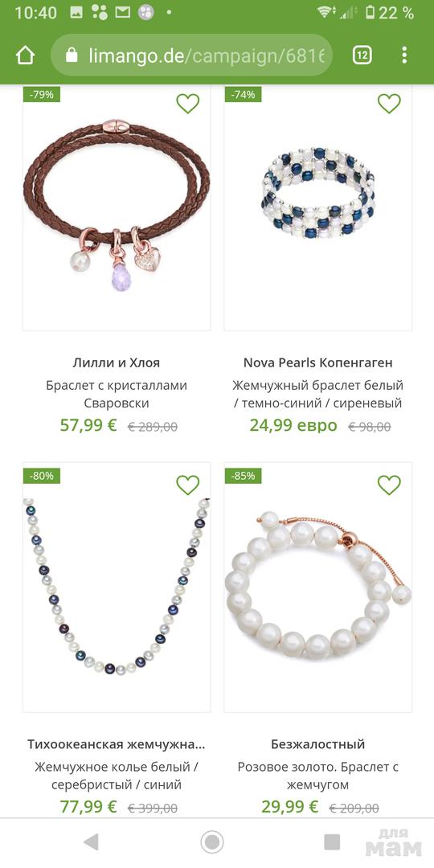Open the browser three-dot menu
The width and height of the screenshot is (434, 868).
(404, 55)
